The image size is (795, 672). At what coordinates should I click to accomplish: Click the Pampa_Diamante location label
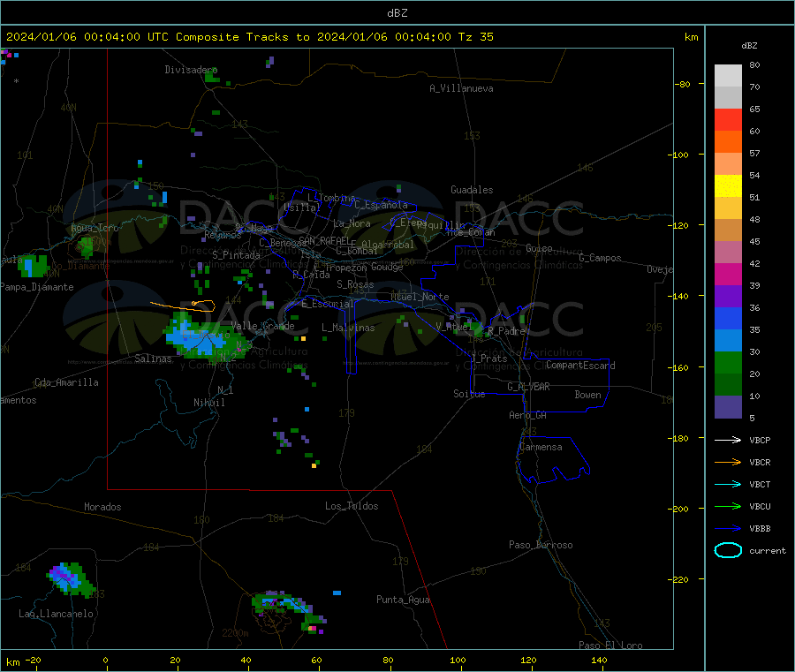coord(37,287)
